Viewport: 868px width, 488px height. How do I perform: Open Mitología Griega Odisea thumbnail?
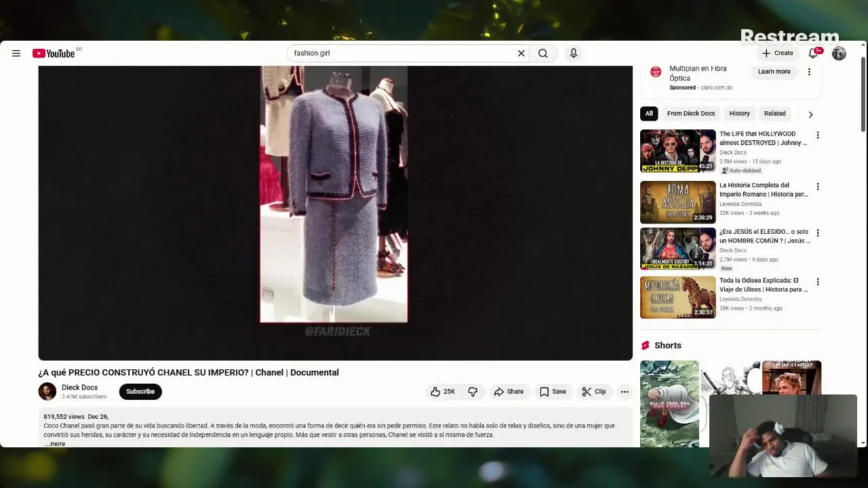click(677, 298)
